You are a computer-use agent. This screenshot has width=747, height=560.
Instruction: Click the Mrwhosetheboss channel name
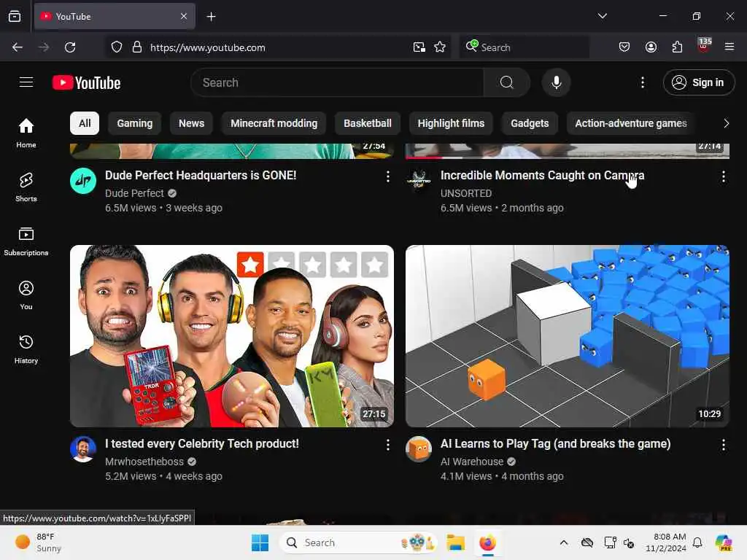(144, 462)
